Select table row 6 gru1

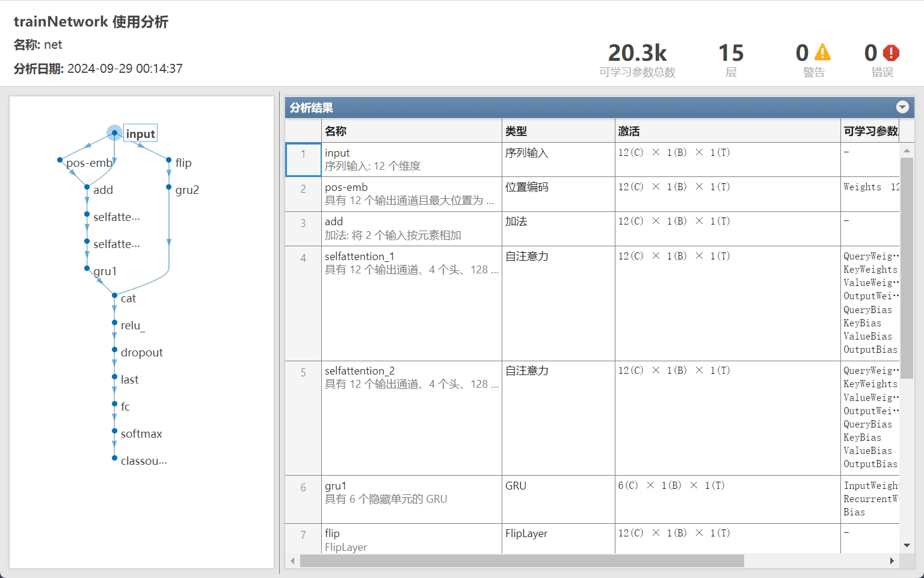click(593, 499)
